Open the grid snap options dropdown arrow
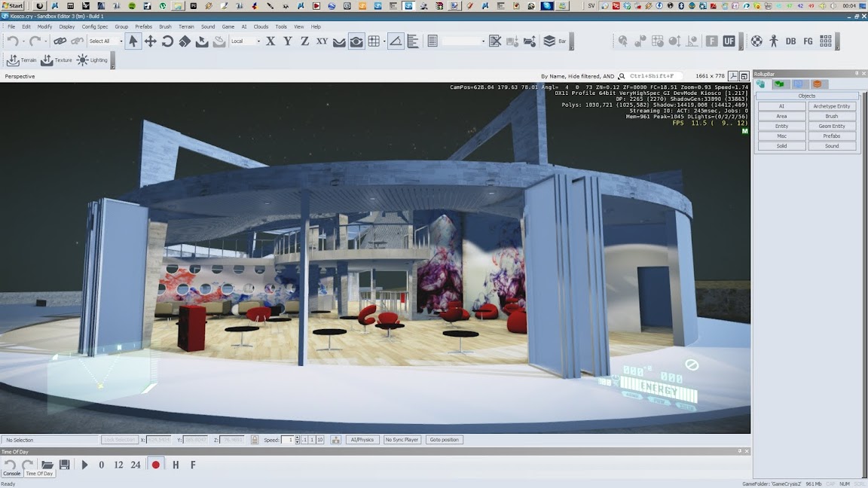Image resolution: width=868 pixels, height=488 pixels. pyautogui.click(x=384, y=41)
